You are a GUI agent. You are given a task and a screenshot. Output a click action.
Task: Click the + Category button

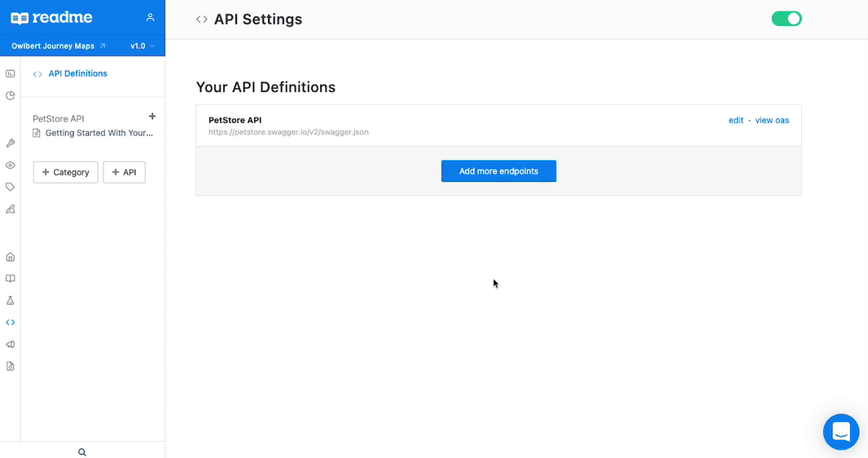[65, 172]
